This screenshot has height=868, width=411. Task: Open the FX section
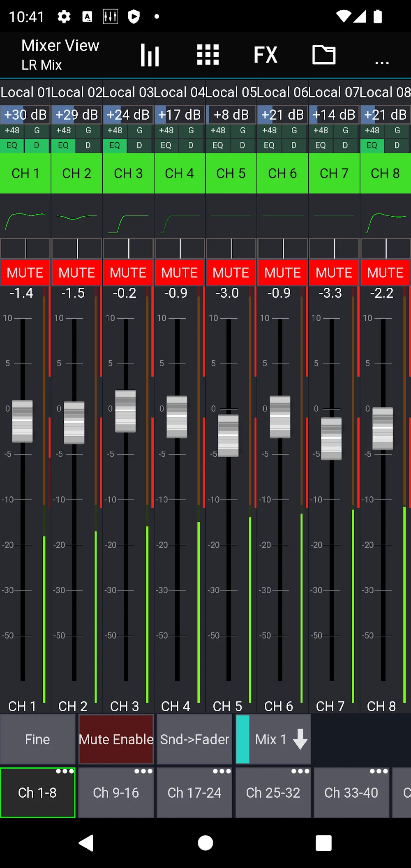click(x=266, y=55)
